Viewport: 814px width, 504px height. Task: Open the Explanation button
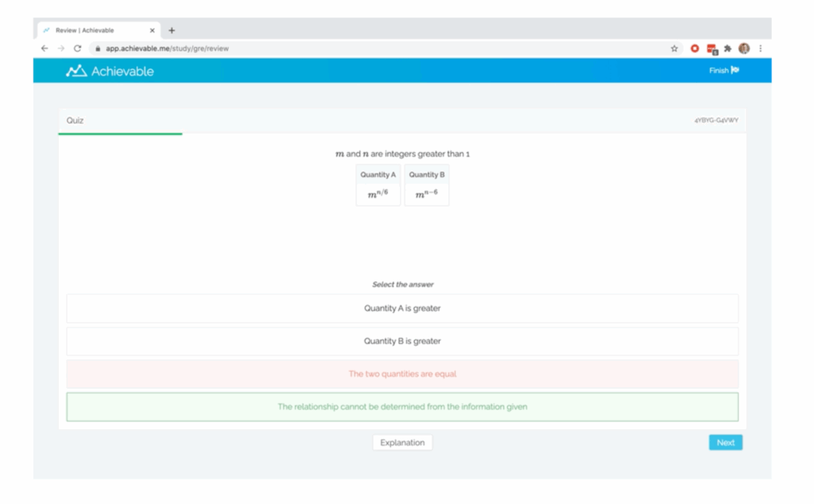402,442
